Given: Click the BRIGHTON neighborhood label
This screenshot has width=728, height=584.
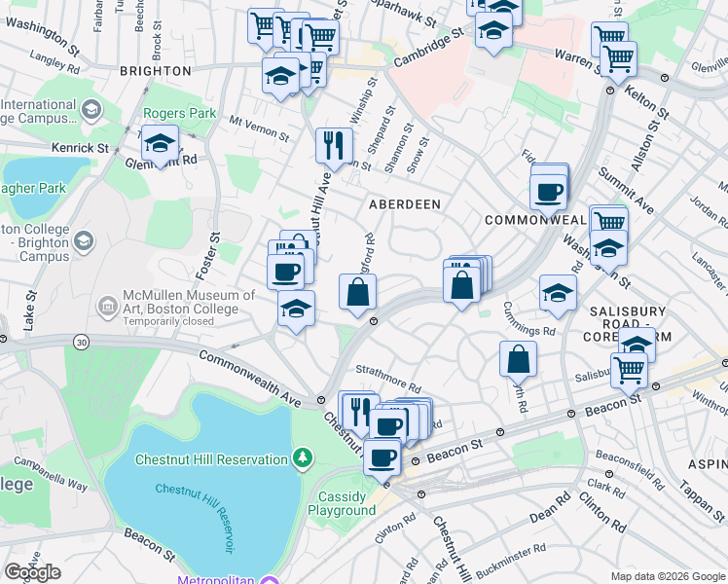Looking at the screenshot, I should 156,71.
